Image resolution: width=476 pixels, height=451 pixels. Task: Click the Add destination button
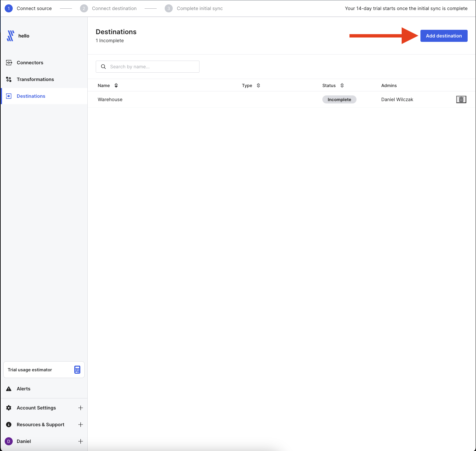pos(444,36)
